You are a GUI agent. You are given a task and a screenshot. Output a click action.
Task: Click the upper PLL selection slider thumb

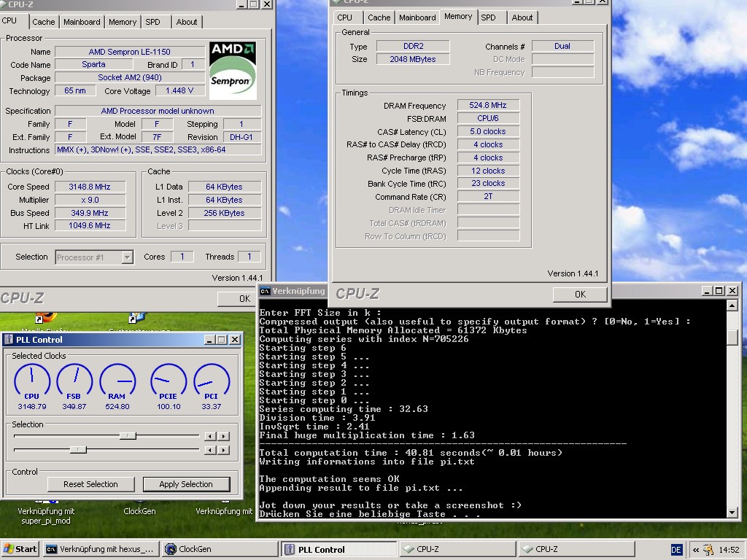click(x=128, y=436)
